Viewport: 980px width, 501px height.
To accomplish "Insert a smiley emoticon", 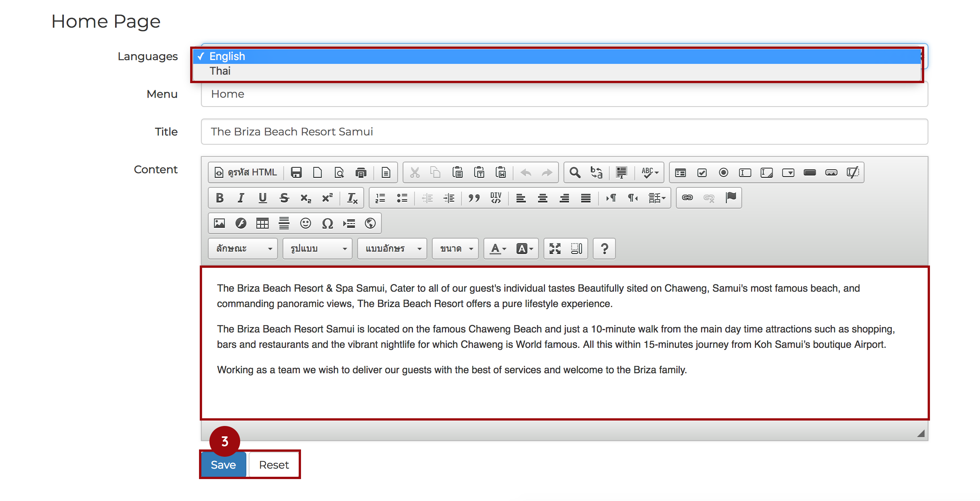I will (306, 223).
